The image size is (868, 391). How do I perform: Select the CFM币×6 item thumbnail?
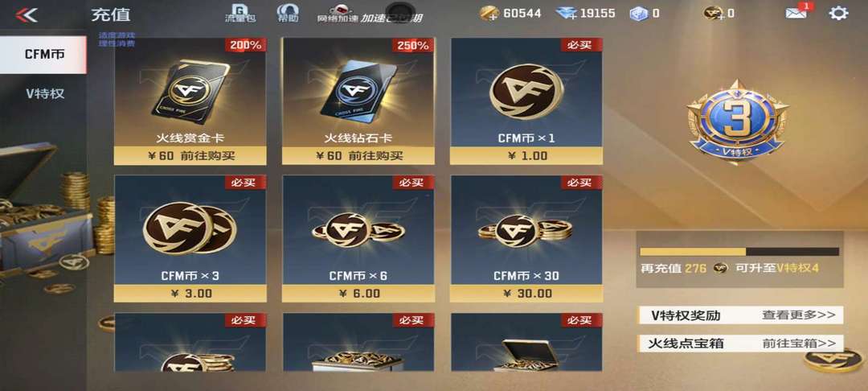pos(358,228)
